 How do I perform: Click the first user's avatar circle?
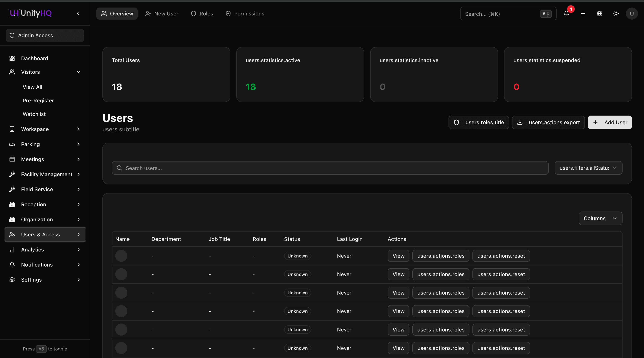point(121,256)
